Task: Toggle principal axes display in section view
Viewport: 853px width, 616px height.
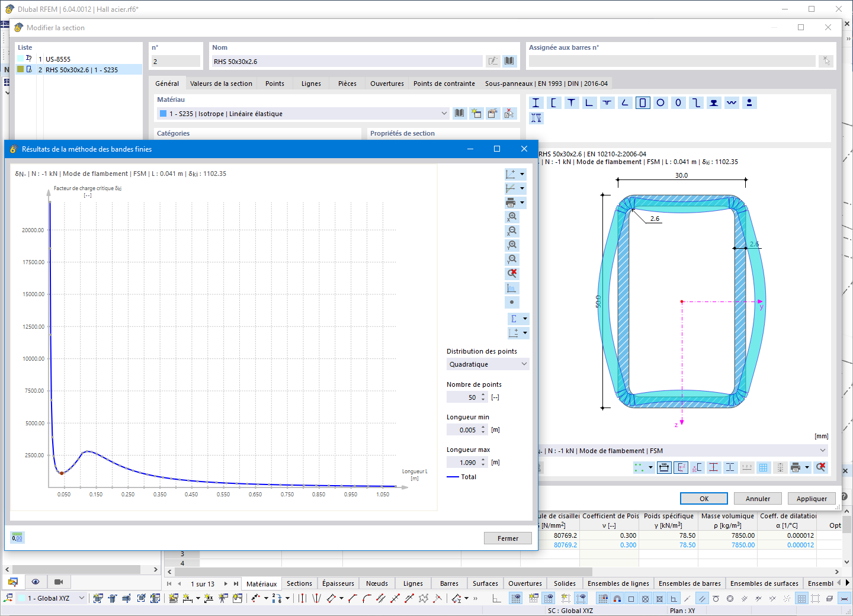Action: 681,467
